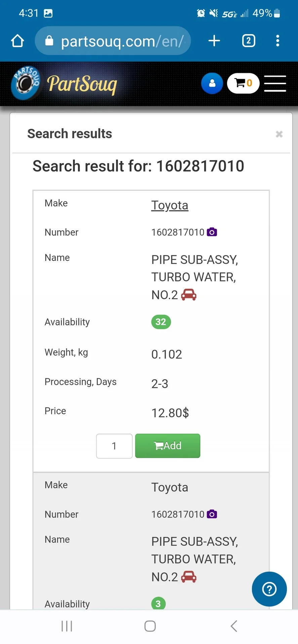
Task: Focus the quantity input field
Action: 114,446
